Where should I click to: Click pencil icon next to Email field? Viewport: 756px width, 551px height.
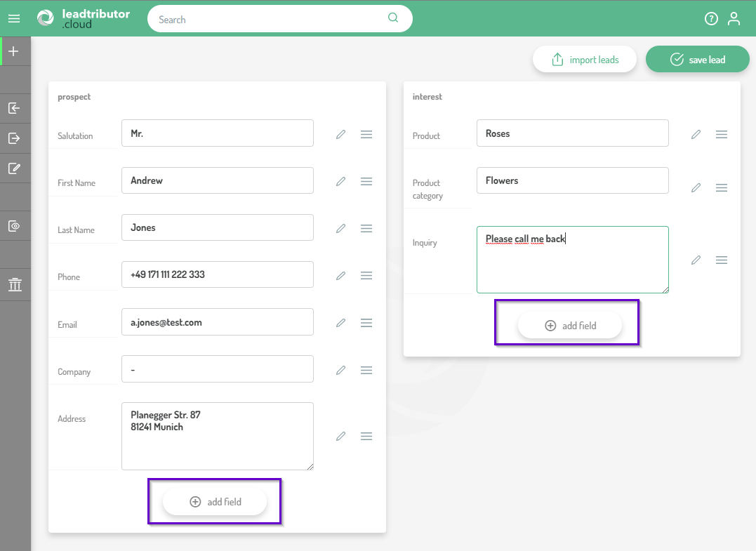tap(340, 323)
